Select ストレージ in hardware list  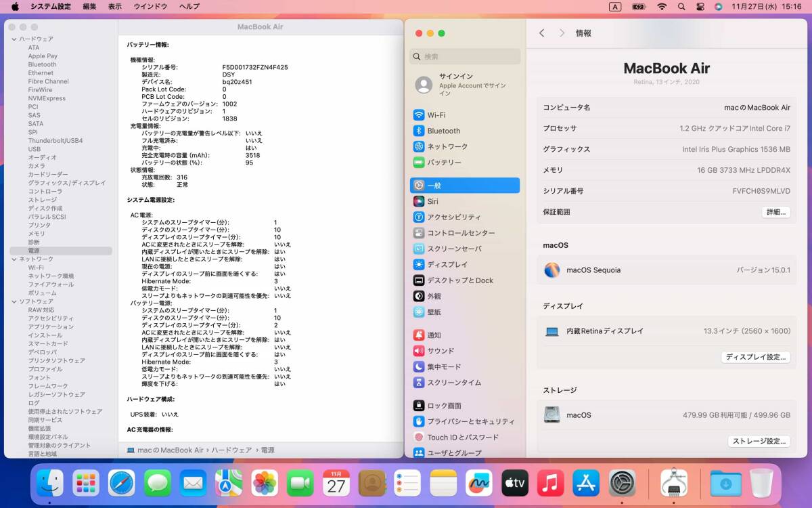coord(43,200)
